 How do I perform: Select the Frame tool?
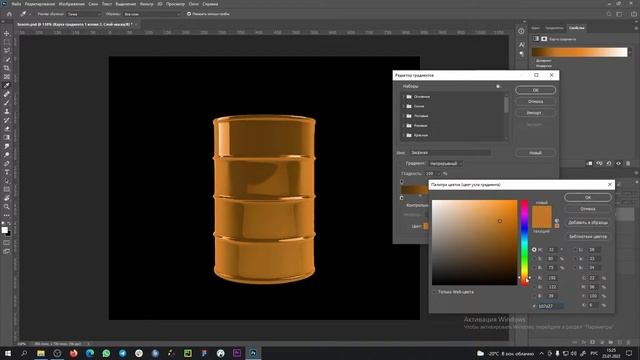pos(7,77)
